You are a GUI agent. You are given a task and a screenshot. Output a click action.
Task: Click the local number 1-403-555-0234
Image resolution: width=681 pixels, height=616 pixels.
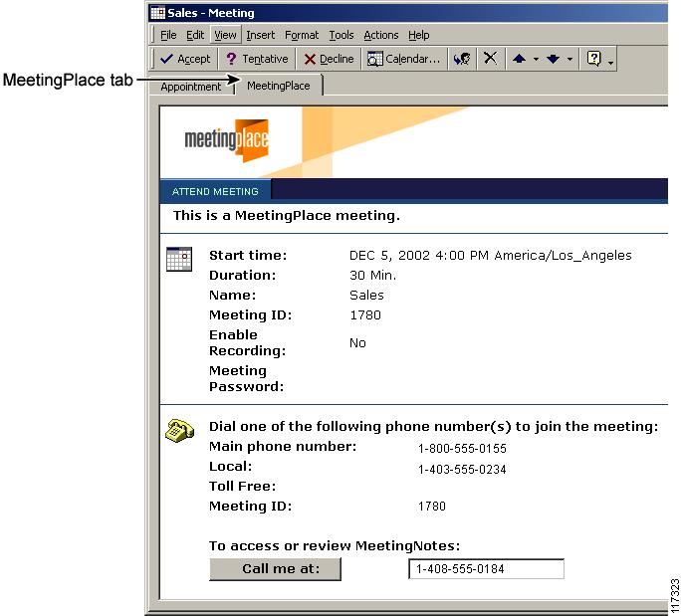pyautogui.click(x=462, y=470)
